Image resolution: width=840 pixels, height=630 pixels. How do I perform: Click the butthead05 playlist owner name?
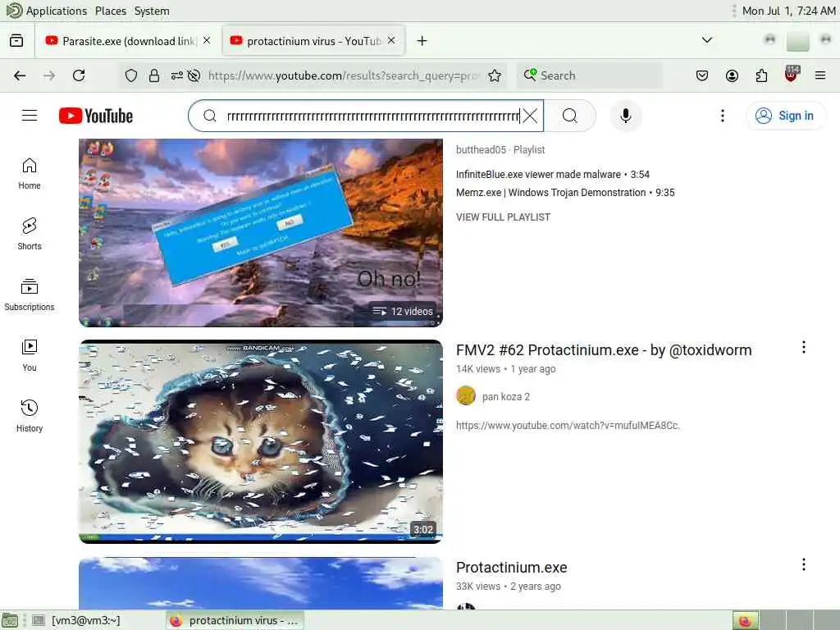[481, 149]
